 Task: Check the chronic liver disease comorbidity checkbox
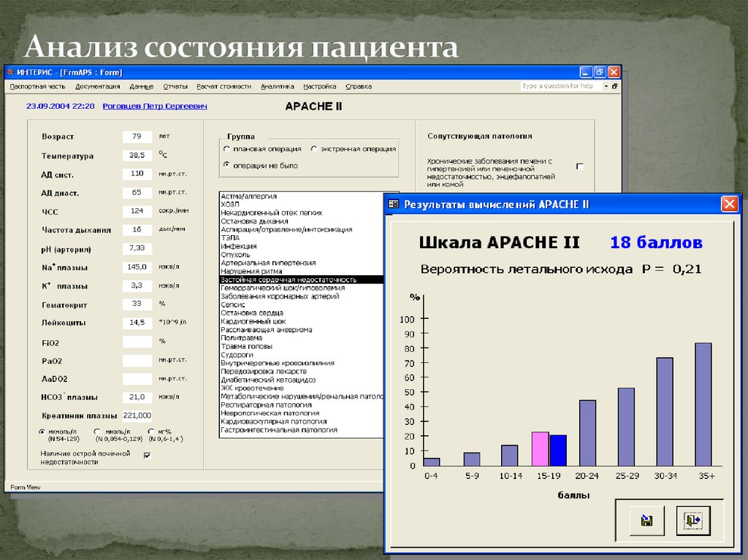(x=581, y=166)
